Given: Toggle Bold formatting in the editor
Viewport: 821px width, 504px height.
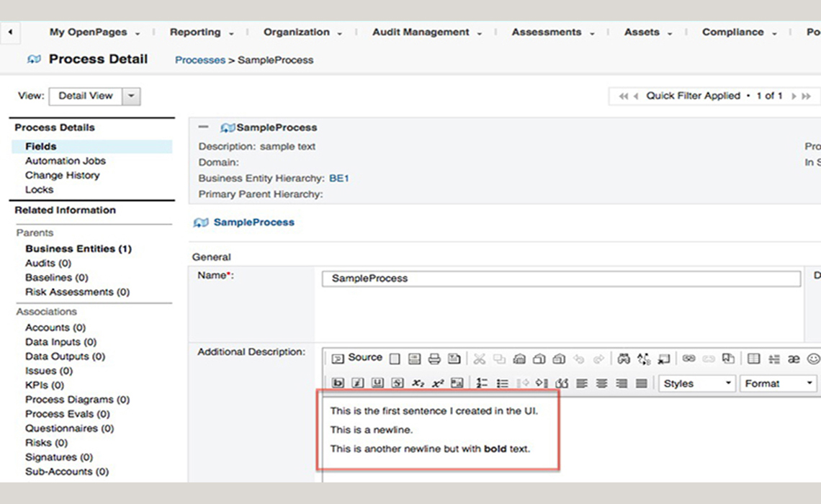Looking at the screenshot, I should pos(338,383).
